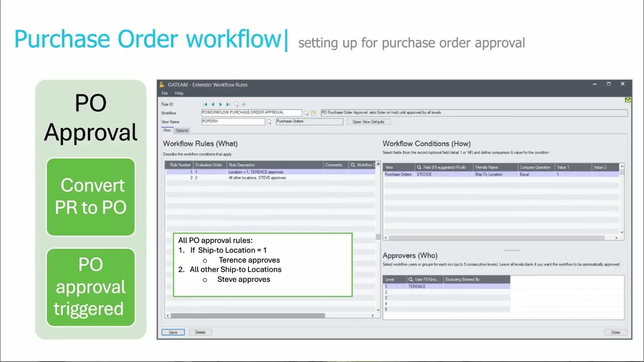Open the Help menu
The width and height of the screenshot is (644, 362).
click(x=179, y=94)
